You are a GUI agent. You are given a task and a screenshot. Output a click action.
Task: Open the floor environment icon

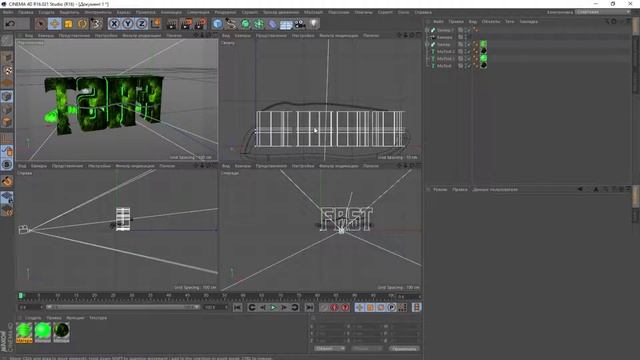pos(286,24)
